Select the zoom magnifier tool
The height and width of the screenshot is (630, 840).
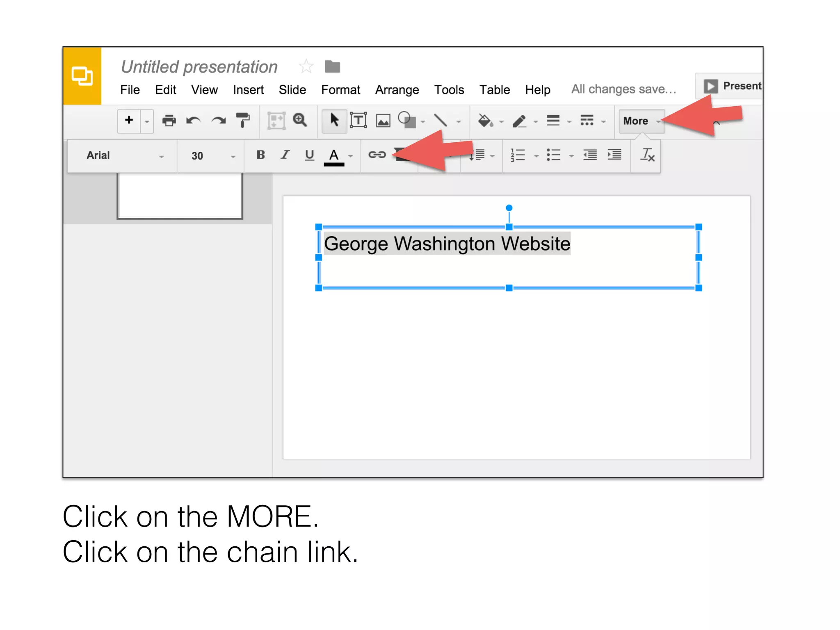pyautogui.click(x=300, y=121)
